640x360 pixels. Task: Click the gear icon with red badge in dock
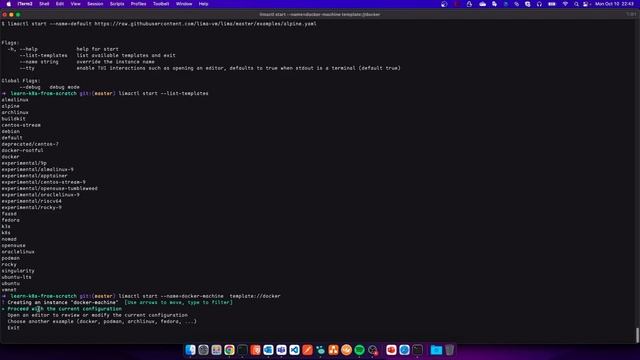(372, 350)
